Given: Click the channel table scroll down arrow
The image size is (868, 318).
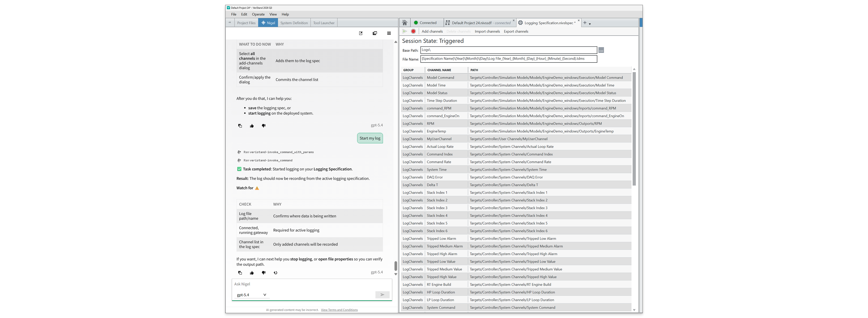Looking at the screenshot, I should pyautogui.click(x=634, y=310).
